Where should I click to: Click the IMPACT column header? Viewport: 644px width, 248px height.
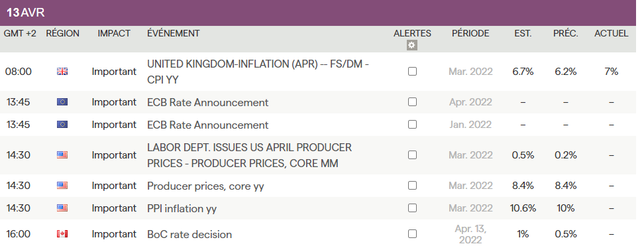(114, 34)
